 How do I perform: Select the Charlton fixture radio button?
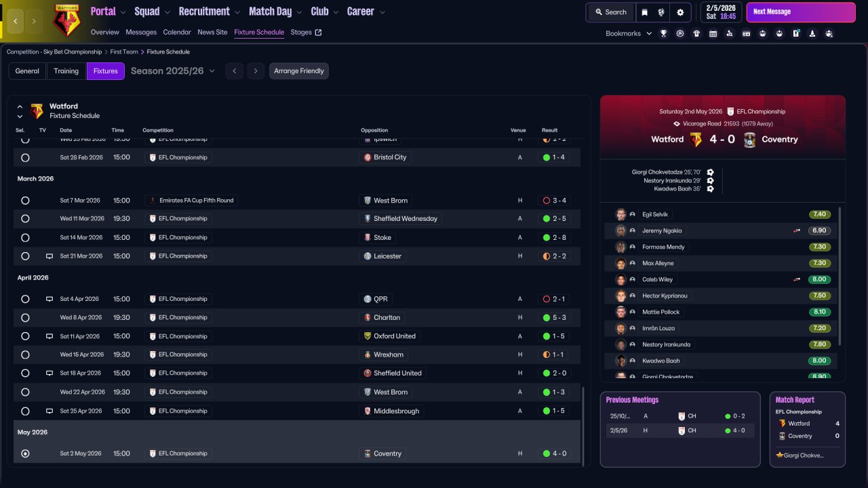[x=25, y=317]
